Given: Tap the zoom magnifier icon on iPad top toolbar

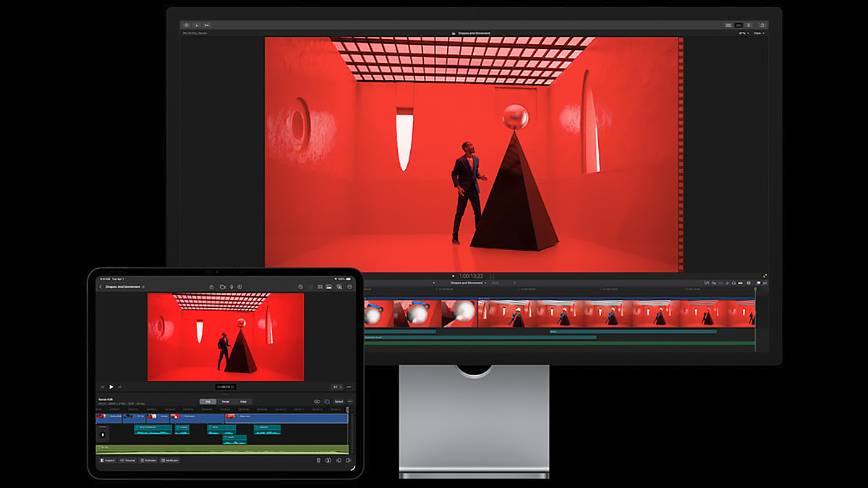Looking at the screenshot, I should tap(339, 287).
